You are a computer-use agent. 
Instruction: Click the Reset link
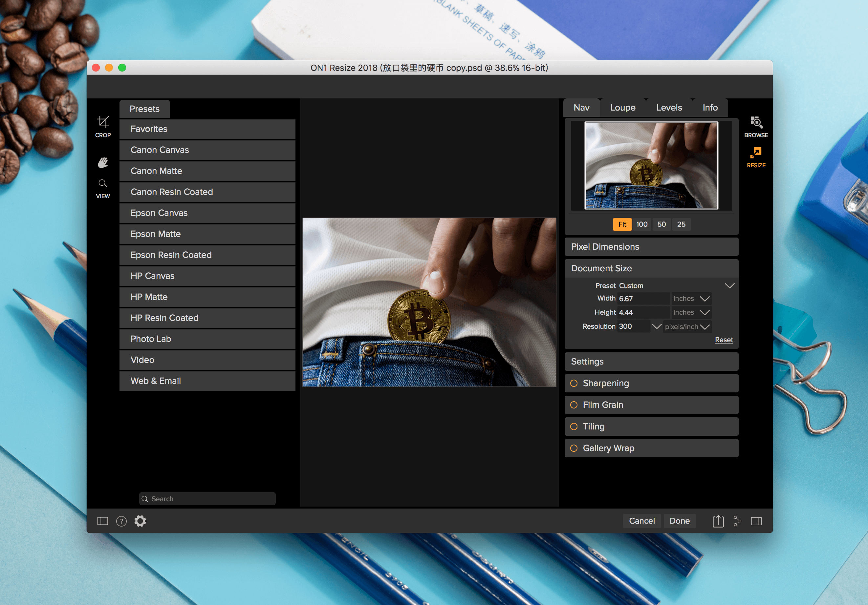click(x=724, y=340)
